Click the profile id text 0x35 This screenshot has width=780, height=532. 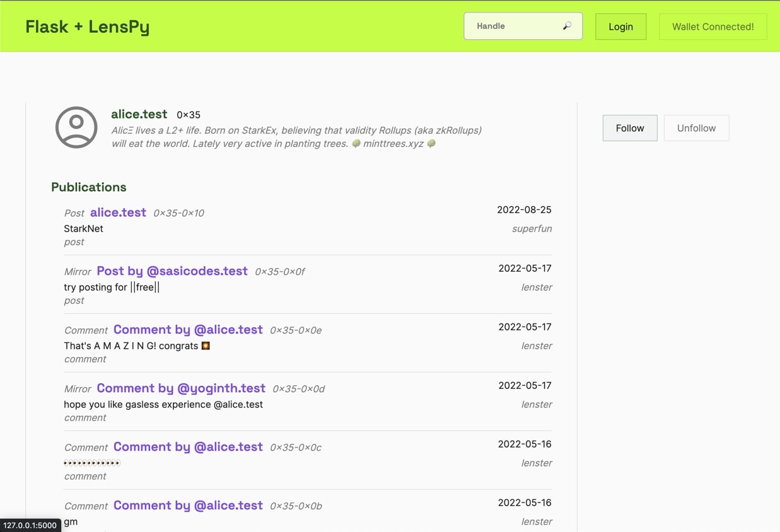coord(189,115)
